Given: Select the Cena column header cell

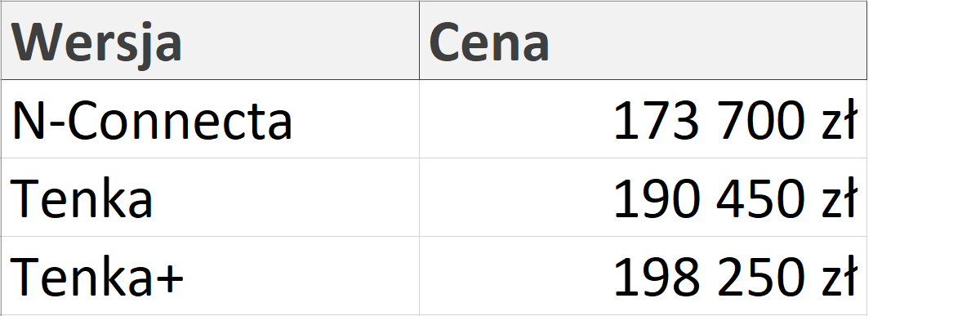Looking at the screenshot, I should (x=643, y=41).
